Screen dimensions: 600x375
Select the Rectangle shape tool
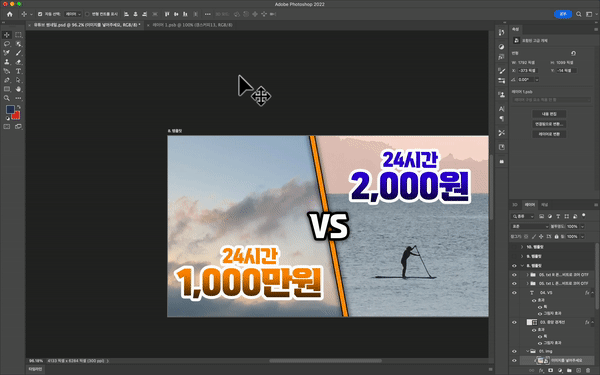[x=7, y=89]
